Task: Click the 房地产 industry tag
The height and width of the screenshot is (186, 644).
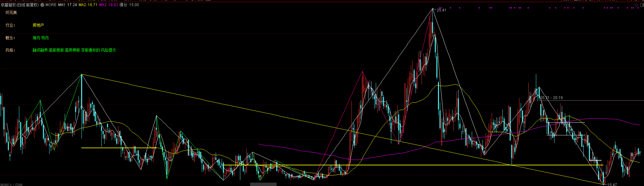Action: (38, 25)
